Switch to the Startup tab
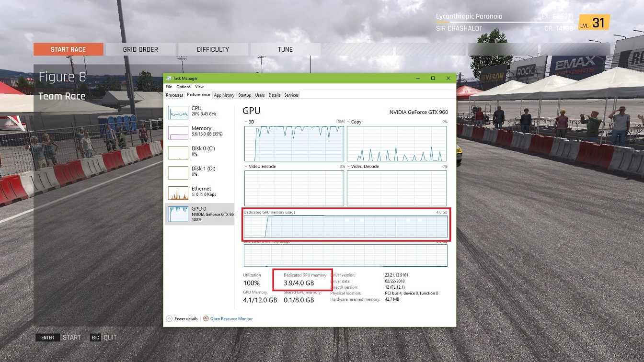 (245, 95)
